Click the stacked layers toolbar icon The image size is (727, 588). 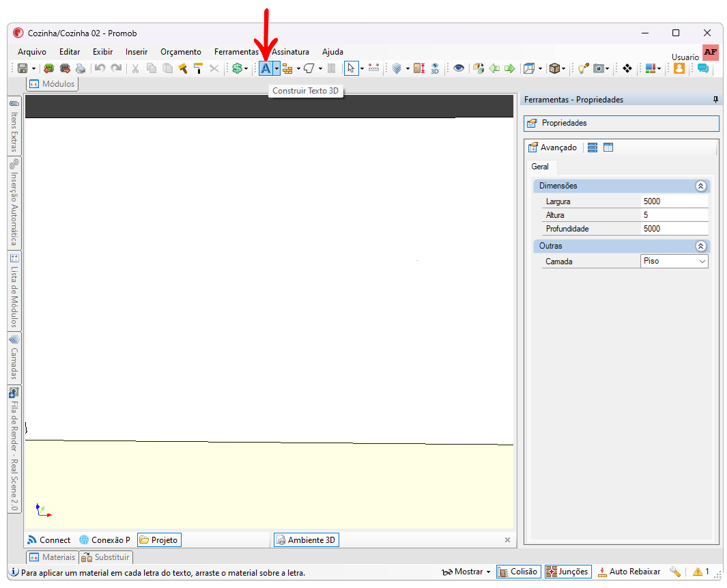(397, 68)
